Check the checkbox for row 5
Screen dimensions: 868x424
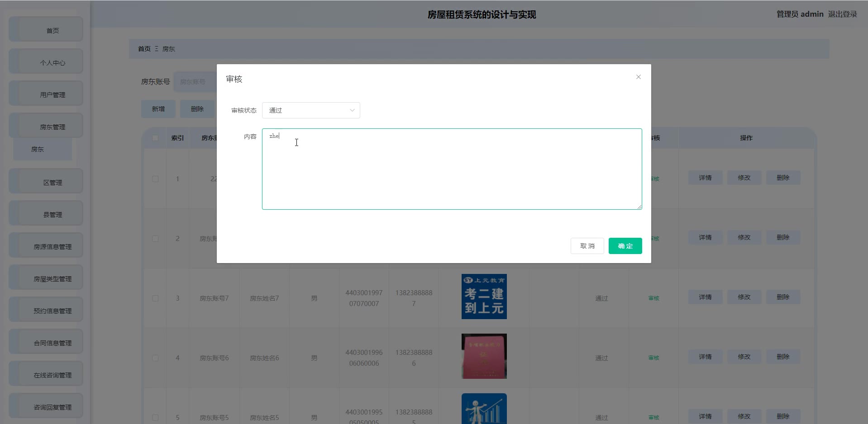click(155, 418)
